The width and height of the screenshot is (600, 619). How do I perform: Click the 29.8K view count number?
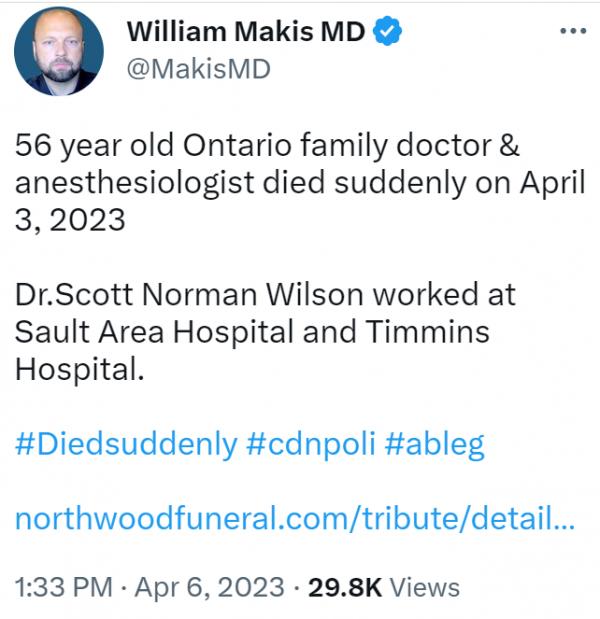point(344,587)
